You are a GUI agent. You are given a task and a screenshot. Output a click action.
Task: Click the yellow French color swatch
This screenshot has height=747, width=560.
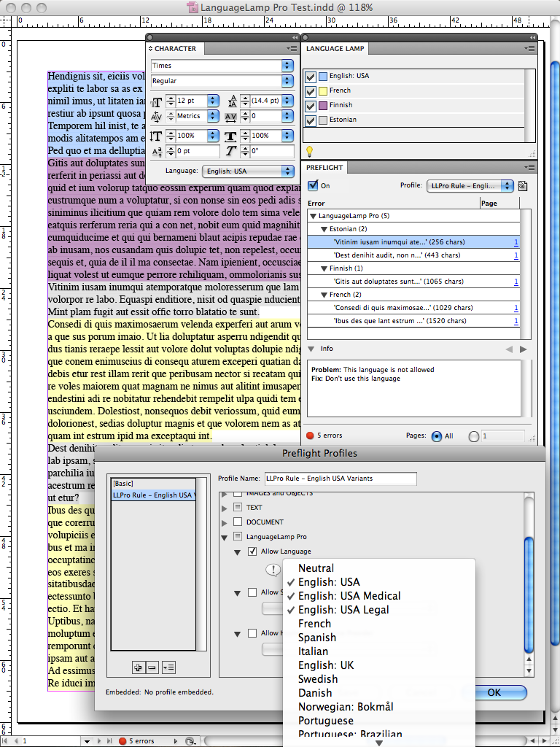323,90
